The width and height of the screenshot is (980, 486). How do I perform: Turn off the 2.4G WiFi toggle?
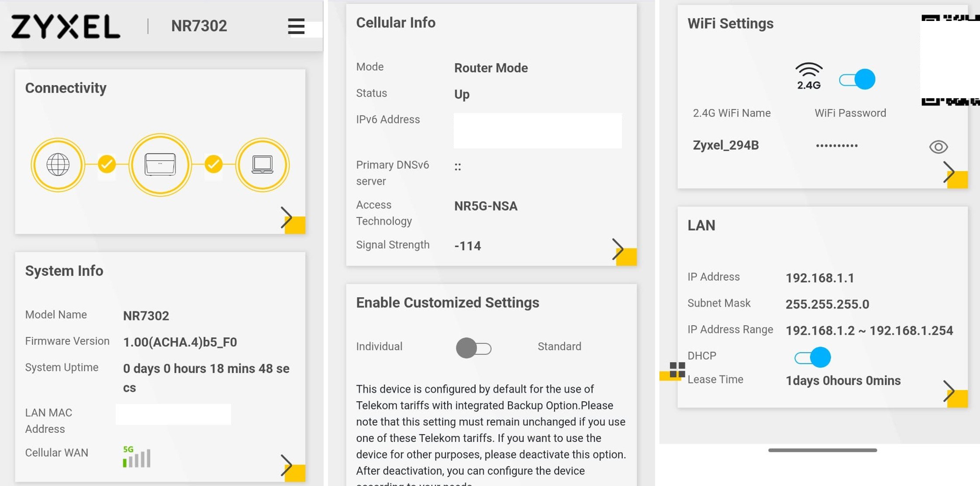click(x=857, y=79)
